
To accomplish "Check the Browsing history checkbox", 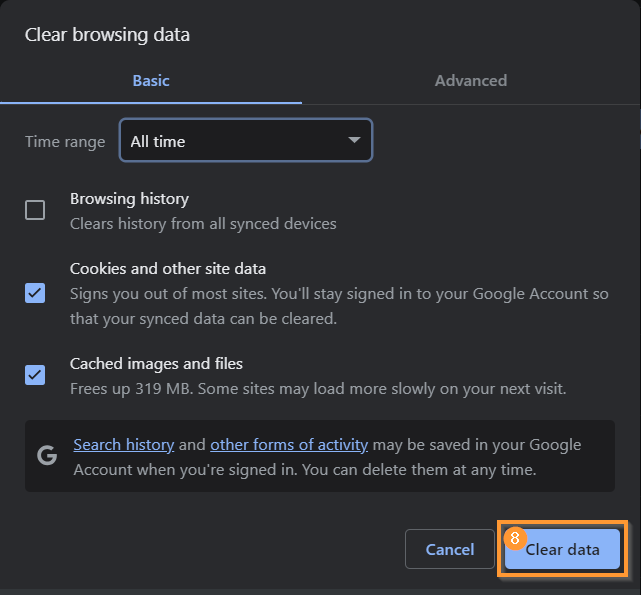I will pos(35,210).
